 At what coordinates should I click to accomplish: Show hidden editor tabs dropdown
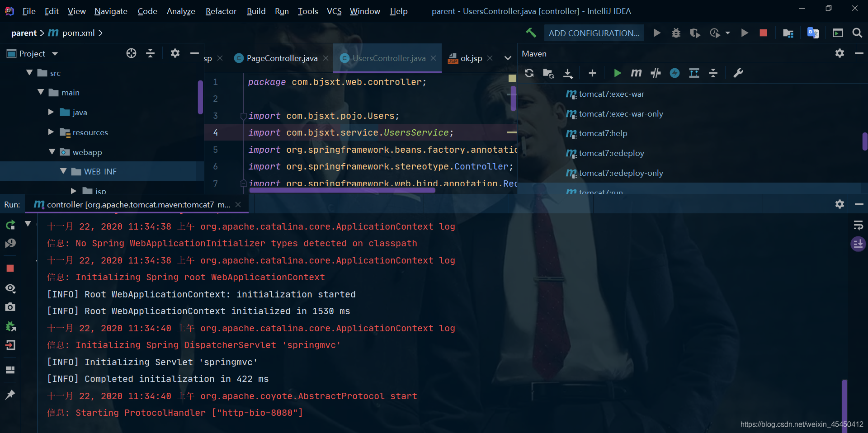click(508, 58)
